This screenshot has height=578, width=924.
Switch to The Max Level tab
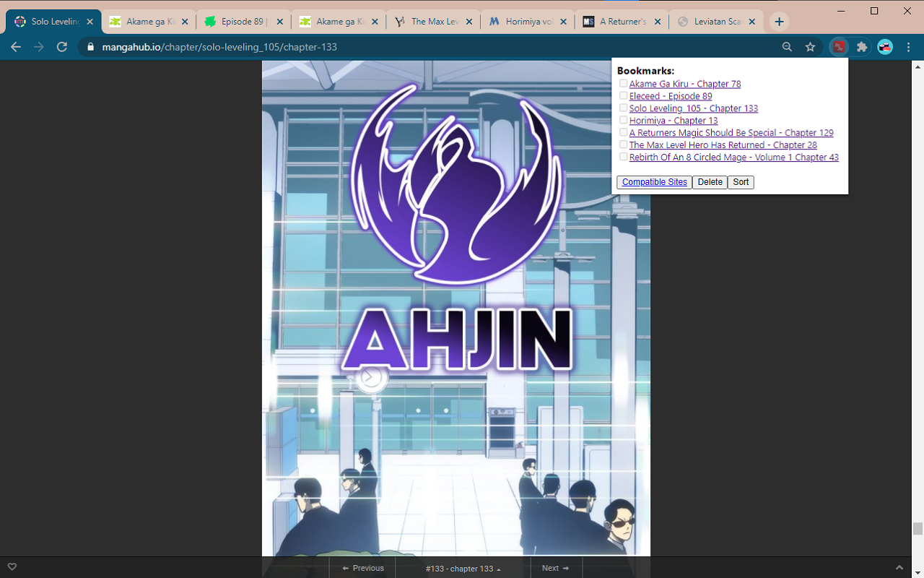[432, 22]
